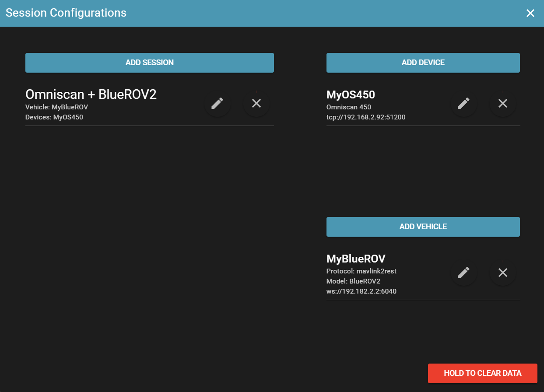
Task: Add a new vehicle
Action: point(423,227)
